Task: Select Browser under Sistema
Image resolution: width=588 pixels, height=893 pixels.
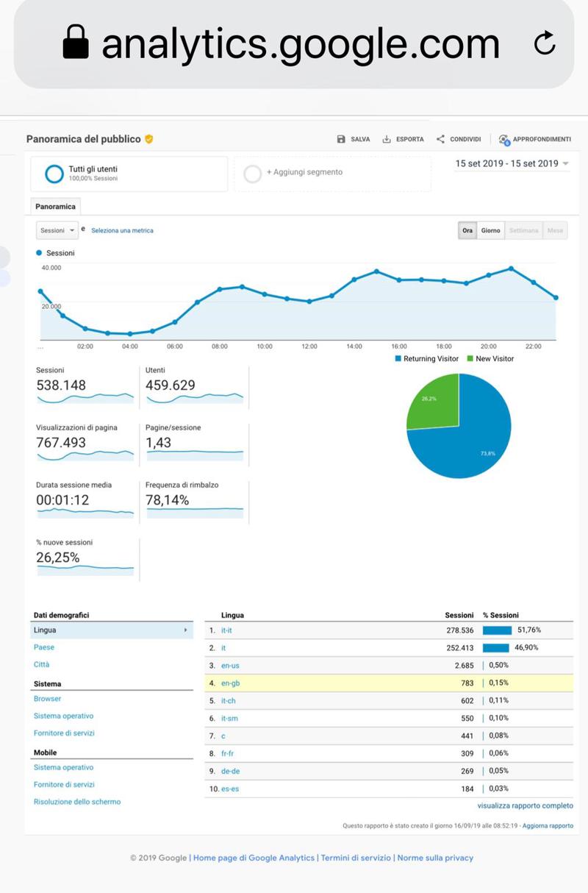Action: click(x=48, y=699)
